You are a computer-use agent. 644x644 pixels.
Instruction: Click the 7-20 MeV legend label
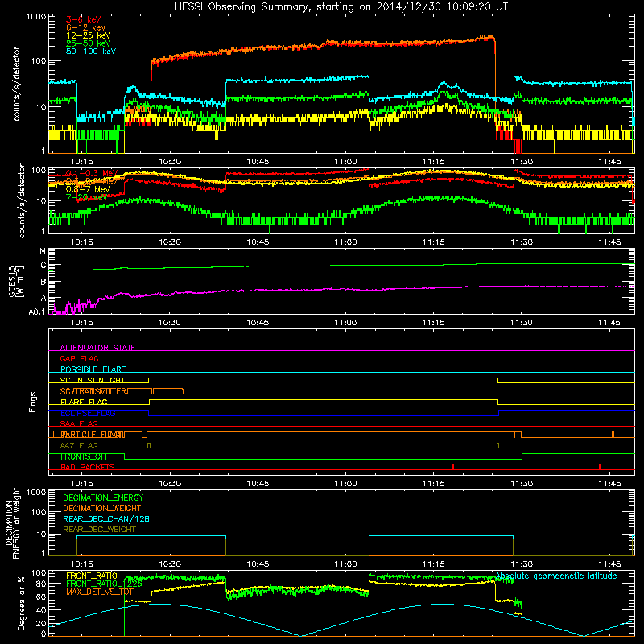point(87,197)
